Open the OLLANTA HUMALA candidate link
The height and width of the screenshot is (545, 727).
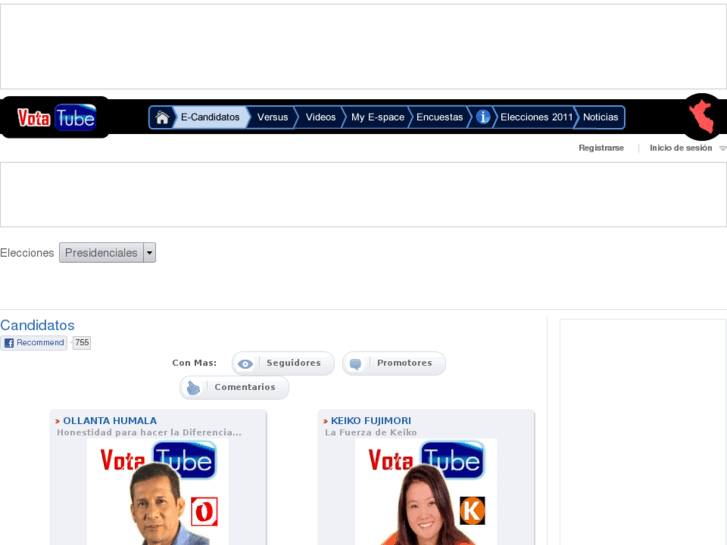coord(110,421)
